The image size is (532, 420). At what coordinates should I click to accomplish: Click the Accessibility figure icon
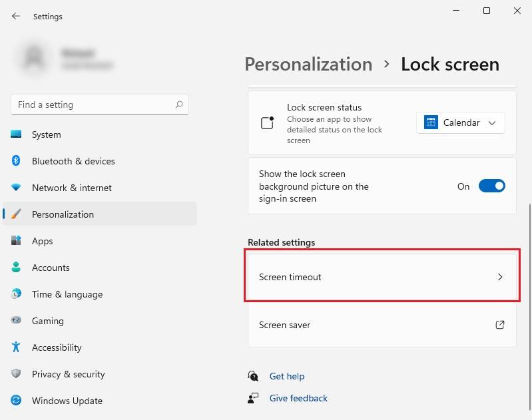pos(16,347)
